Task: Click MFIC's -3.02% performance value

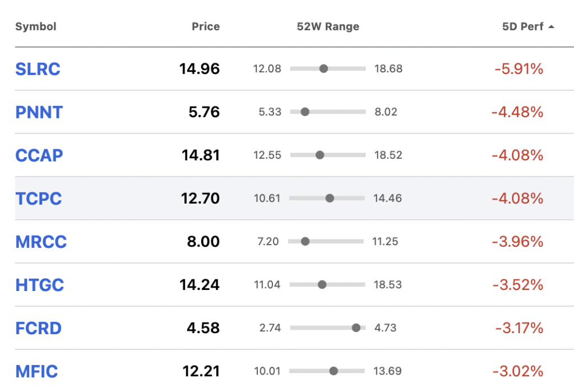Action: pos(518,371)
